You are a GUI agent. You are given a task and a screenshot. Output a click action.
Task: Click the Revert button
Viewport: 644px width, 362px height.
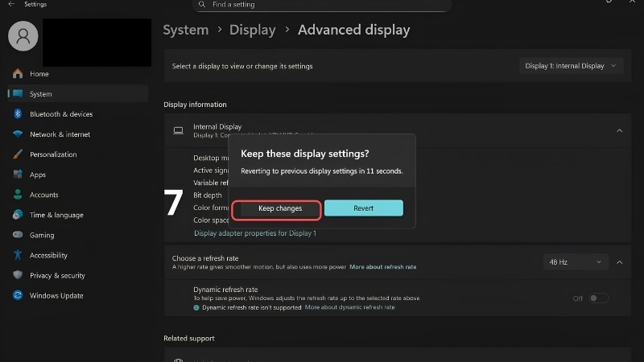tap(364, 208)
